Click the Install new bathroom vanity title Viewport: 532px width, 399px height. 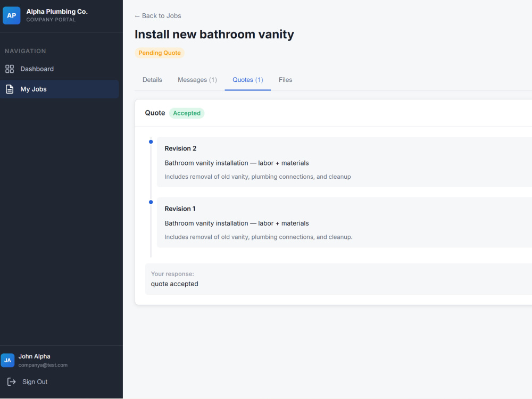click(214, 34)
